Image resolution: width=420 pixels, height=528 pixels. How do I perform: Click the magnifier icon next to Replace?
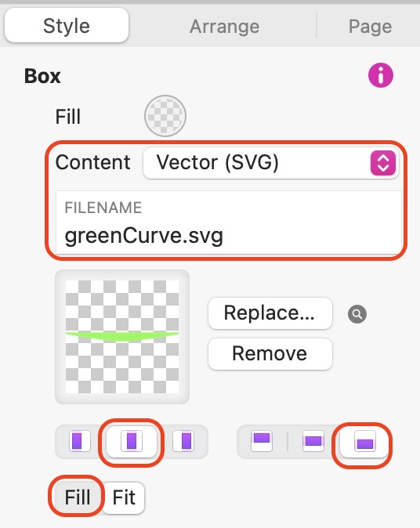357,314
